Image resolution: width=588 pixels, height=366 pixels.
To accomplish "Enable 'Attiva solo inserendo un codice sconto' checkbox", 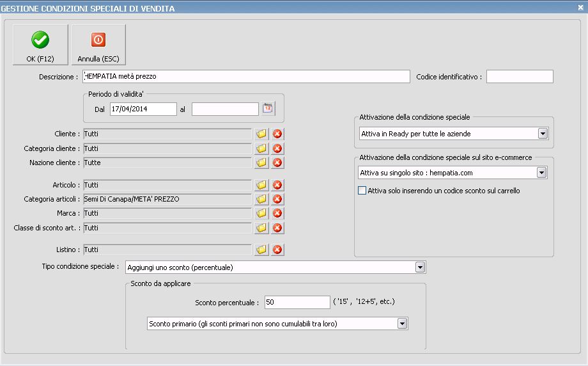I will (x=362, y=191).
